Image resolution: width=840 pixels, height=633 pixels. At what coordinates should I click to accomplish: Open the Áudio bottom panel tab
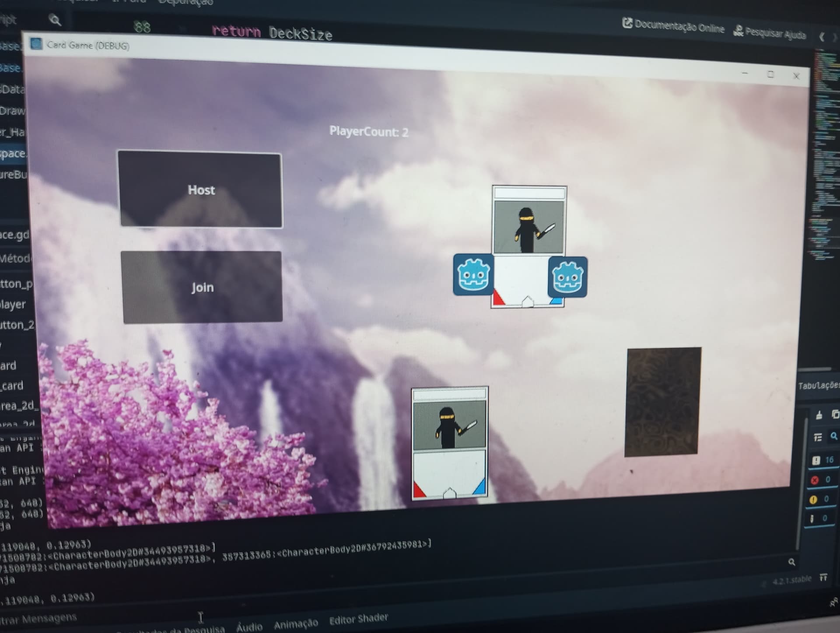click(x=249, y=627)
